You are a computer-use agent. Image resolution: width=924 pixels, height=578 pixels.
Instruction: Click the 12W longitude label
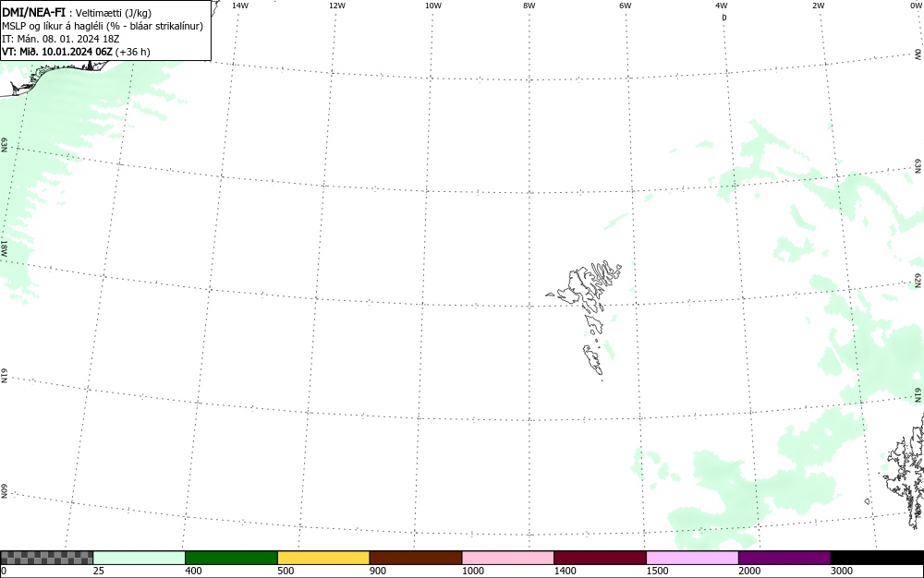tap(337, 6)
